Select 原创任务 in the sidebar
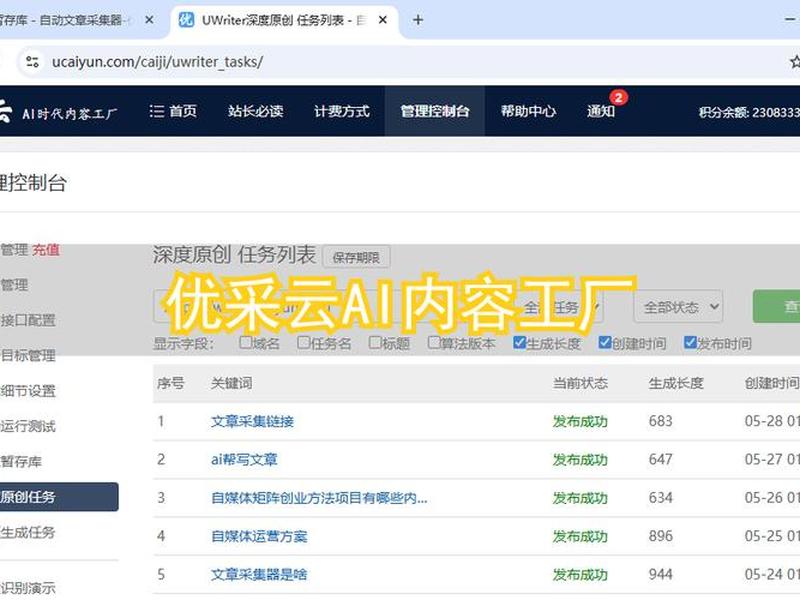 59,497
